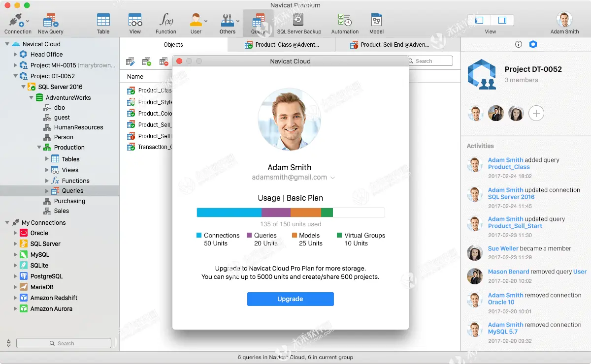Open the Others tools icon

coord(228,20)
